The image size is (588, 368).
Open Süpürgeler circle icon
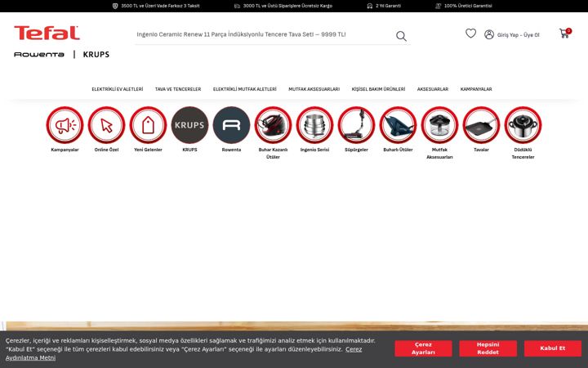356,125
